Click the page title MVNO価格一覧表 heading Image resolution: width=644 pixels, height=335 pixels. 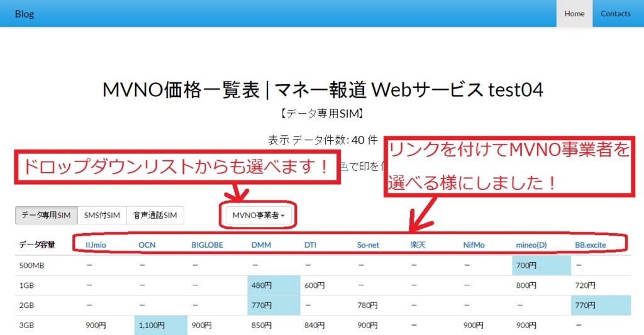(323, 89)
